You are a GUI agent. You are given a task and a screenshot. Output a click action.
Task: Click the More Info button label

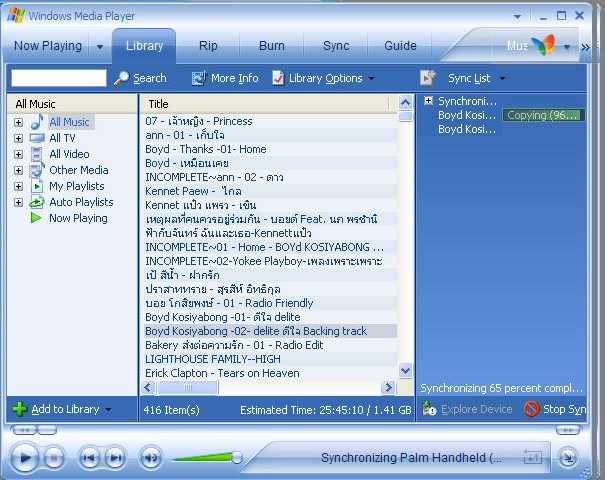pos(235,78)
